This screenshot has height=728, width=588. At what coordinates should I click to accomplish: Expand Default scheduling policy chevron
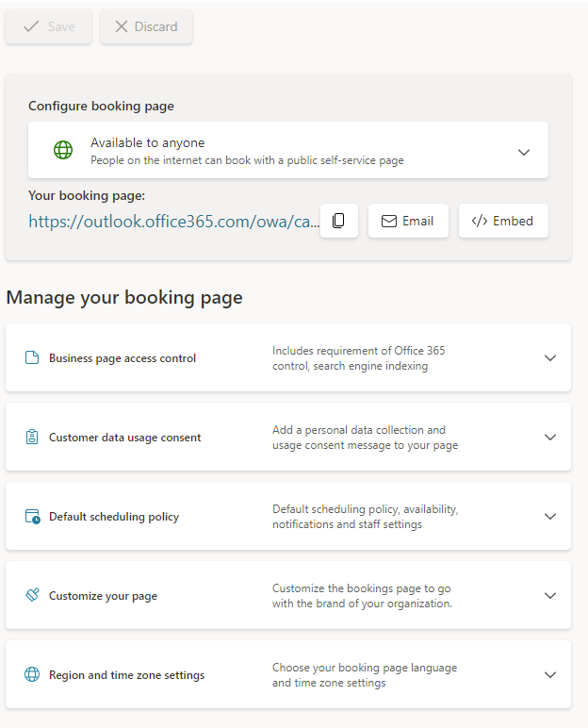coord(550,516)
